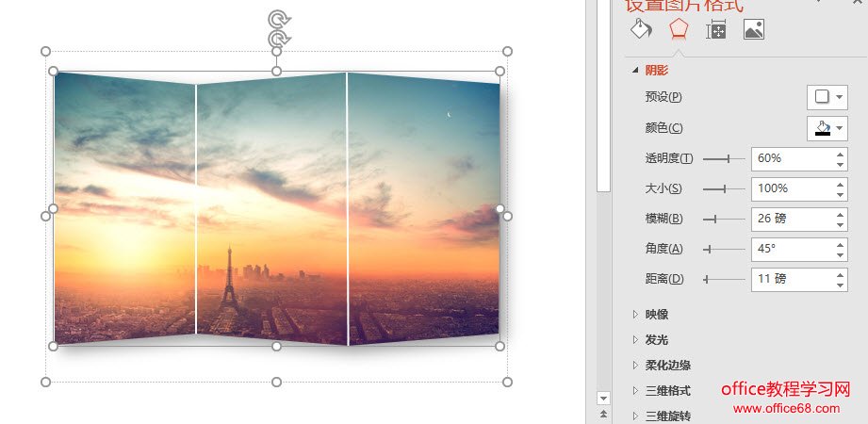Click the 透明度 slider
The height and width of the screenshot is (424, 868).
pos(724,159)
